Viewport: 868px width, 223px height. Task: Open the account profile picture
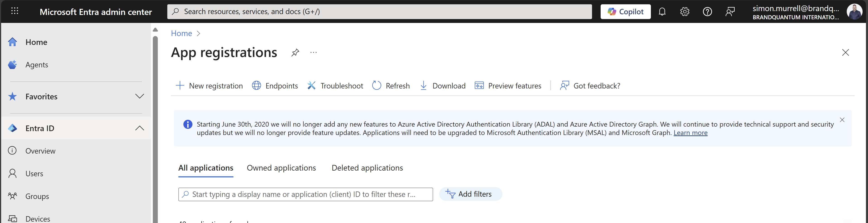(854, 12)
